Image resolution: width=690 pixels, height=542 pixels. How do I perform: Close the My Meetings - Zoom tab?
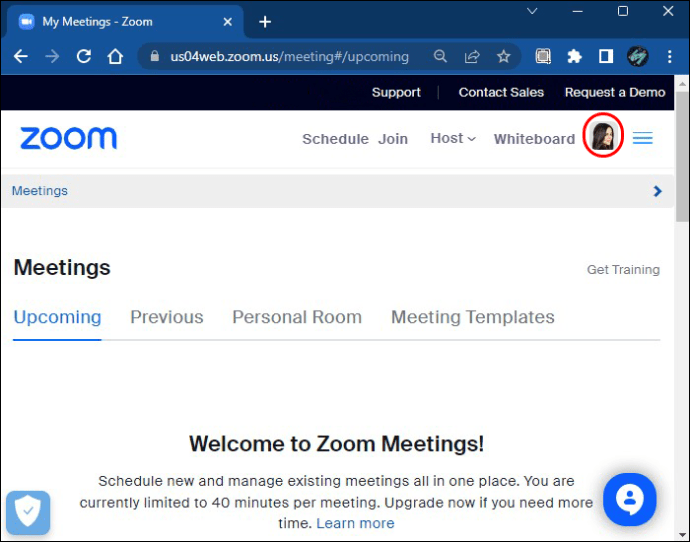tap(228, 22)
